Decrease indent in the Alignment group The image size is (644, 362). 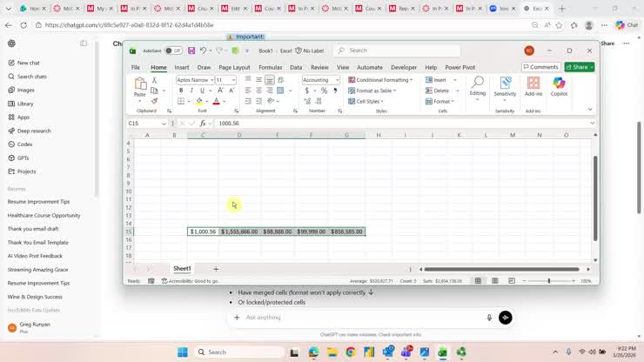[x=248, y=101]
